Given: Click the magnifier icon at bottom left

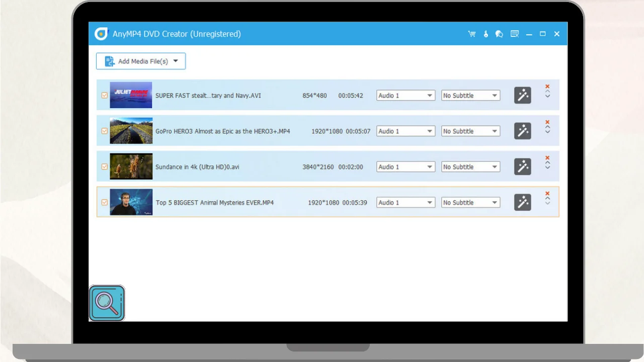Looking at the screenshot, I should point(107,303).
